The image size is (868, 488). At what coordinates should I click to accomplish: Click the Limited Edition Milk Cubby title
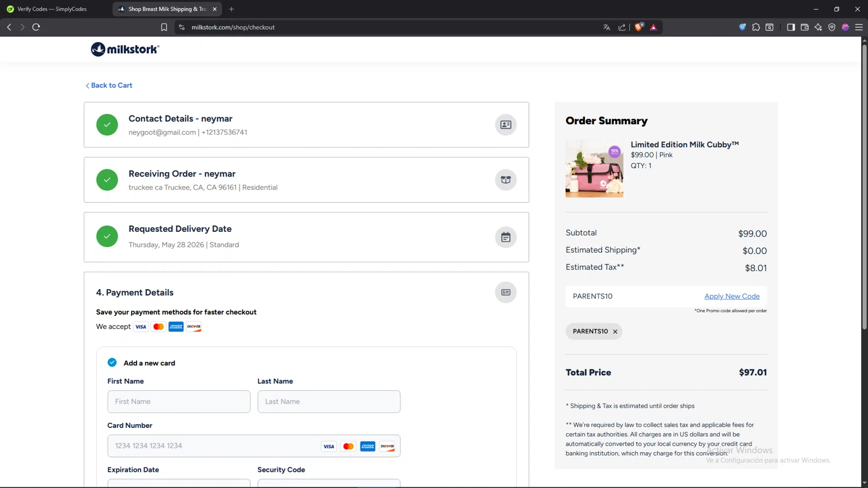point(685,145)
